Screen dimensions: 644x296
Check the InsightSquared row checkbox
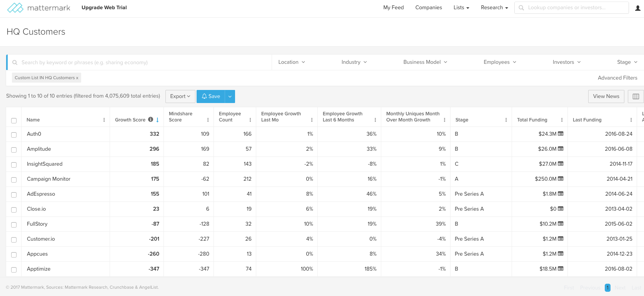pos(14,165)
